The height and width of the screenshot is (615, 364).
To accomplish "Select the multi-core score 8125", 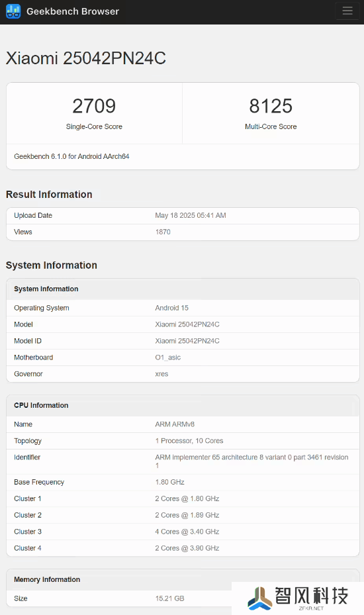I will 271,106.
